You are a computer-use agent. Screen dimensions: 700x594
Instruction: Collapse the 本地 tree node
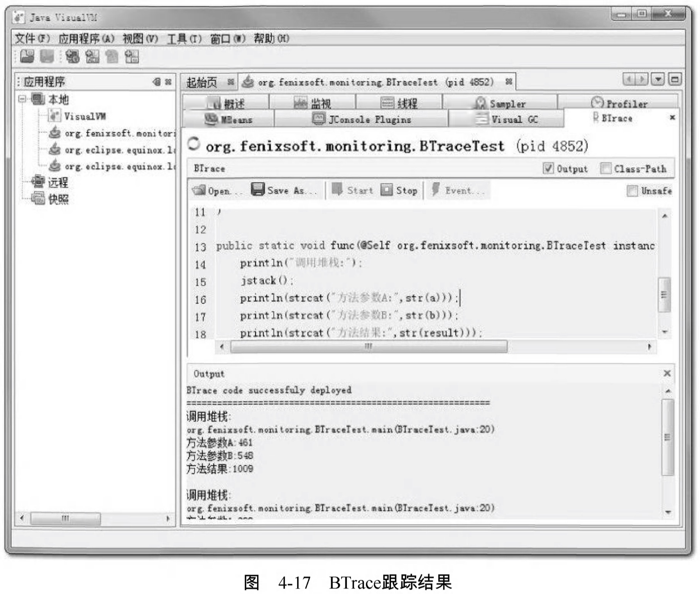(x=22, y=99)
